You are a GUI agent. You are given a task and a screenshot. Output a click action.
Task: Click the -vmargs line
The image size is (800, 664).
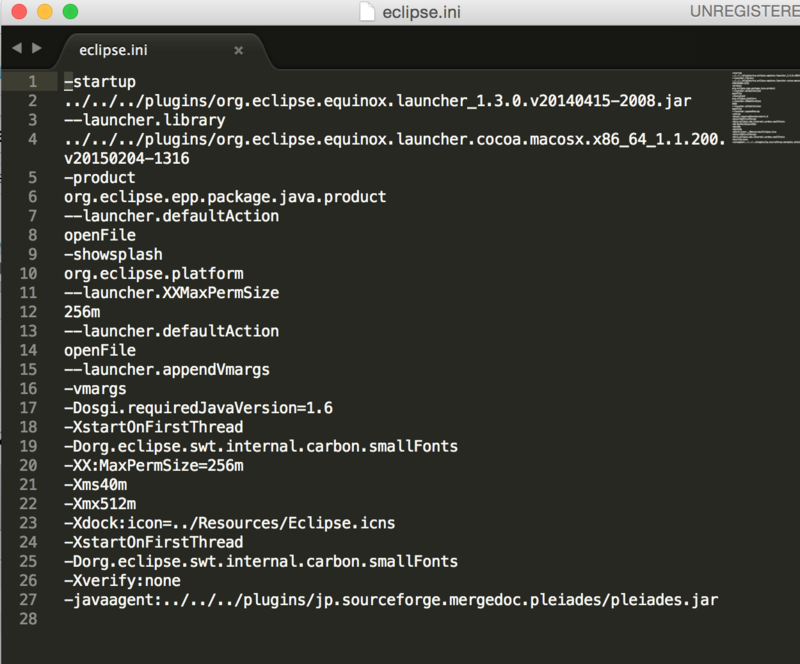click(x=95, y=389)
